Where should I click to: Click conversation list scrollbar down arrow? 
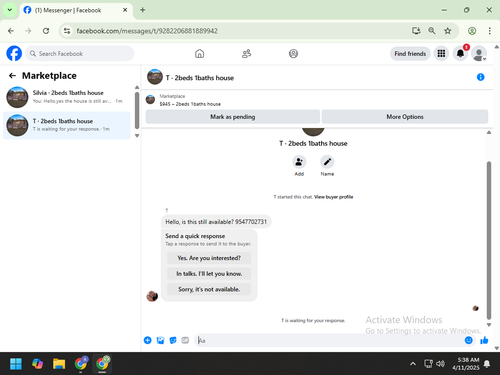[137, 136]
